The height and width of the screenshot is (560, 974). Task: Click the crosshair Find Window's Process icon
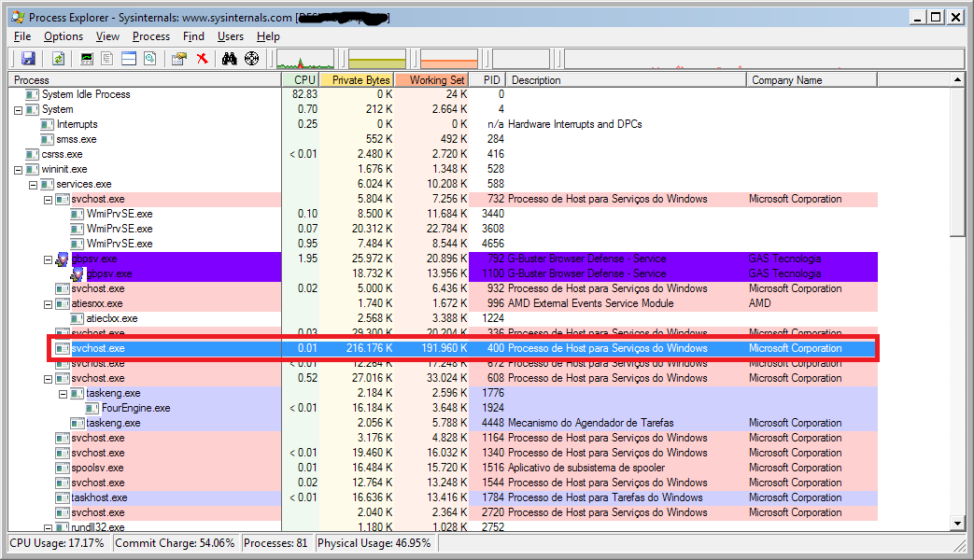click(251, 59)
